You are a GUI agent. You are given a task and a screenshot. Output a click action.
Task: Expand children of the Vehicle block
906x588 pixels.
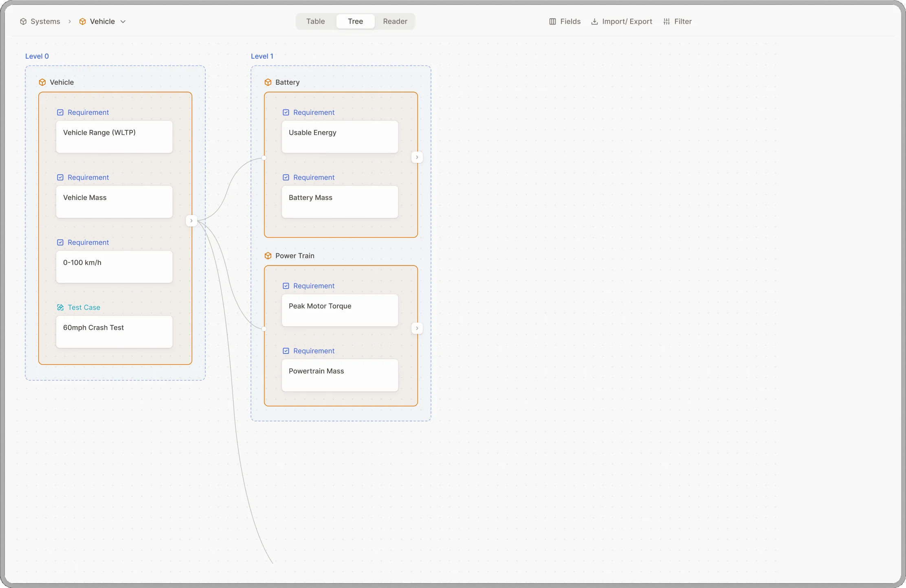[191, 221]
